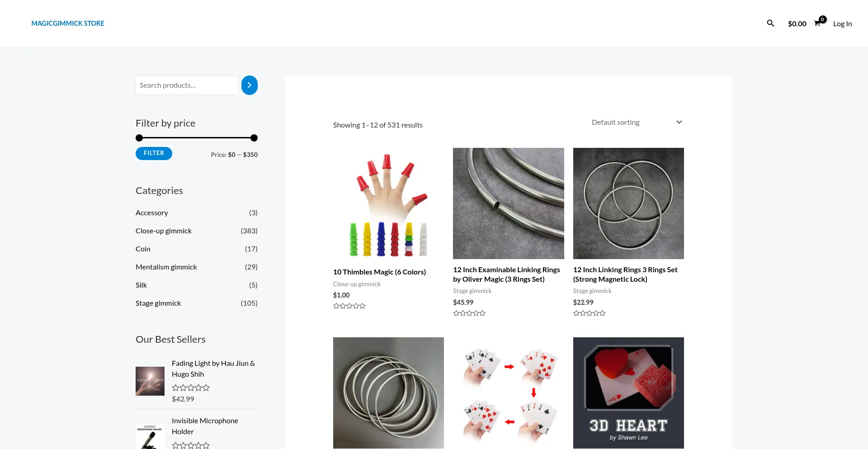Image resolution: width=868 pixels, height=449 pixels.
Task: Focus the Search products input field
Action: point(187,85)
